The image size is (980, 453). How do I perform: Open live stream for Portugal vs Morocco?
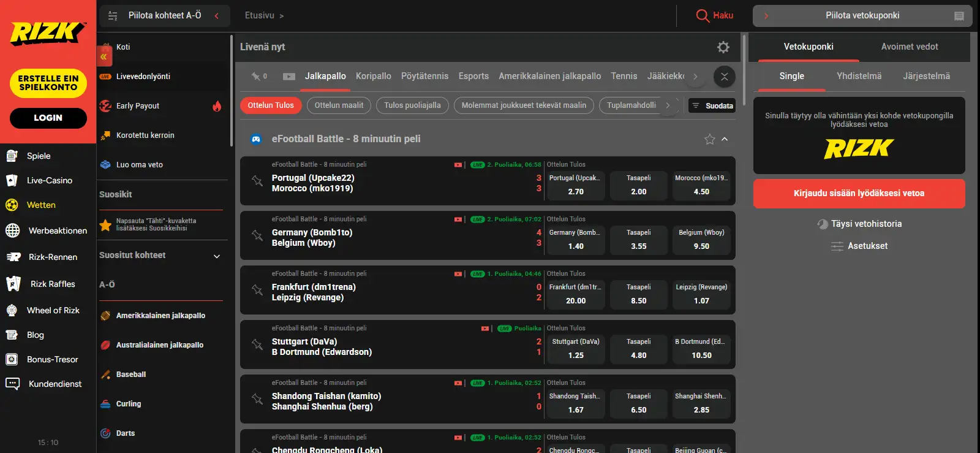[x=458, y=165]
